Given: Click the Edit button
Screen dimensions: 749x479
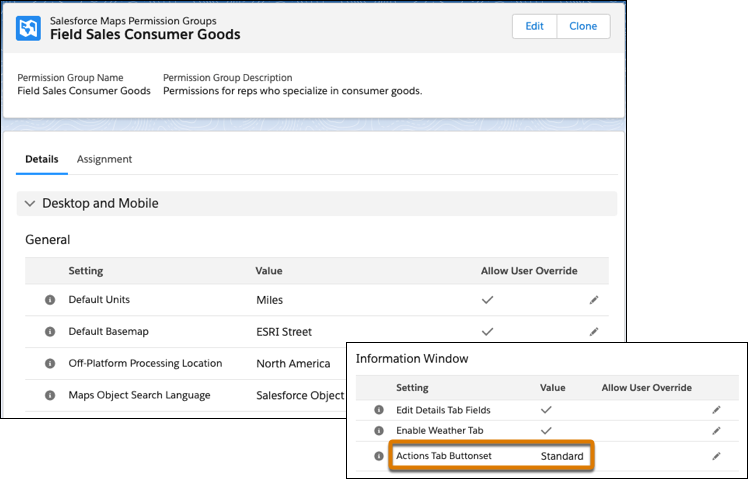Looking at the screenshot, I should pos(534,26).
